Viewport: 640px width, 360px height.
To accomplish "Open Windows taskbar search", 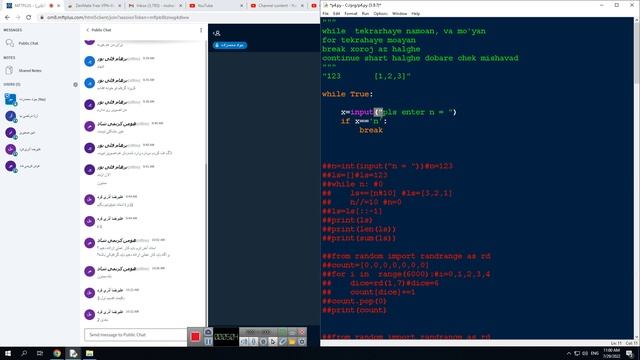I will (x=24, y=353).
